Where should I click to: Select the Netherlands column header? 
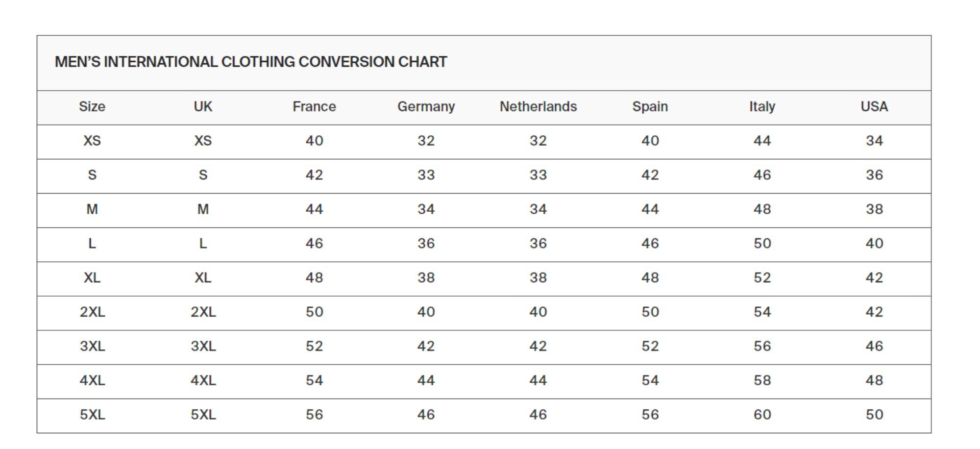[x=538, y=106]
